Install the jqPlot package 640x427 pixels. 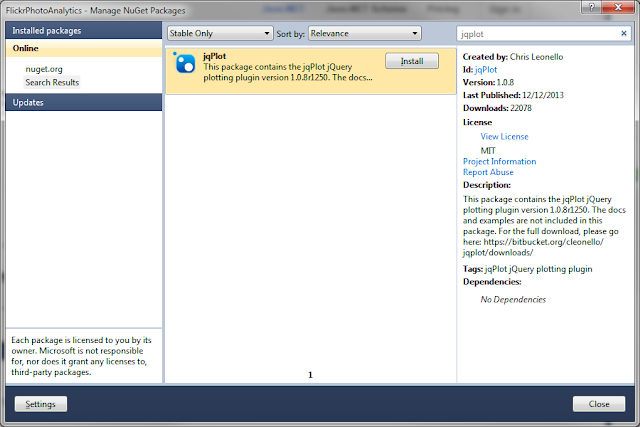412,61
